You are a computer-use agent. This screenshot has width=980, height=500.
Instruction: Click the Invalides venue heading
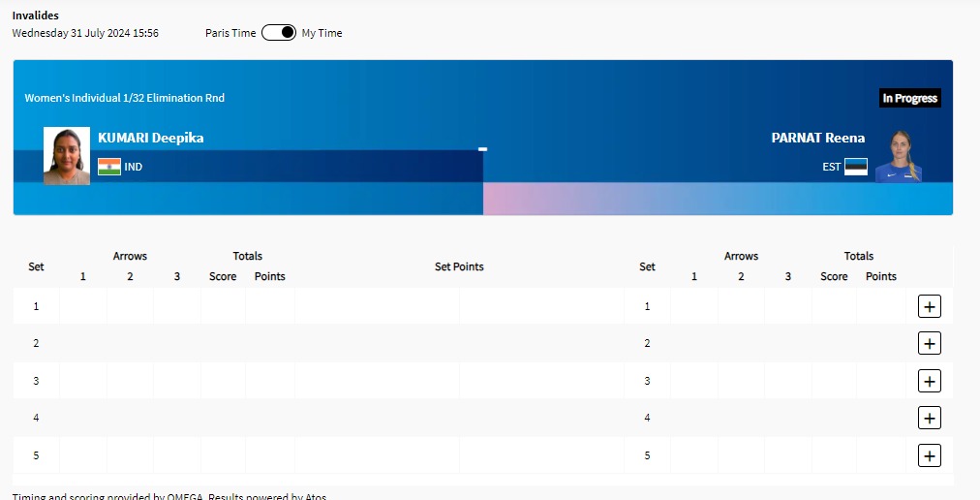point(36,16)
